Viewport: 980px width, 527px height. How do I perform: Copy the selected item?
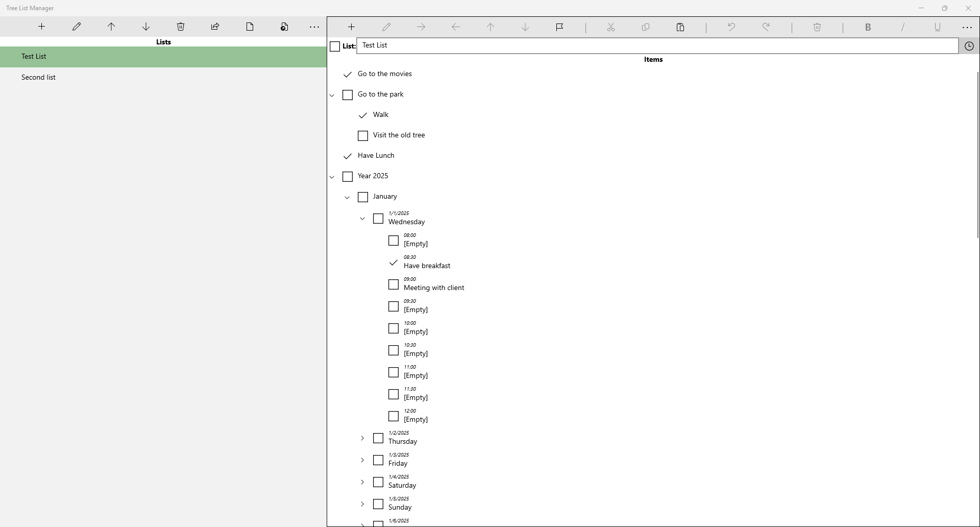[646, 27]
